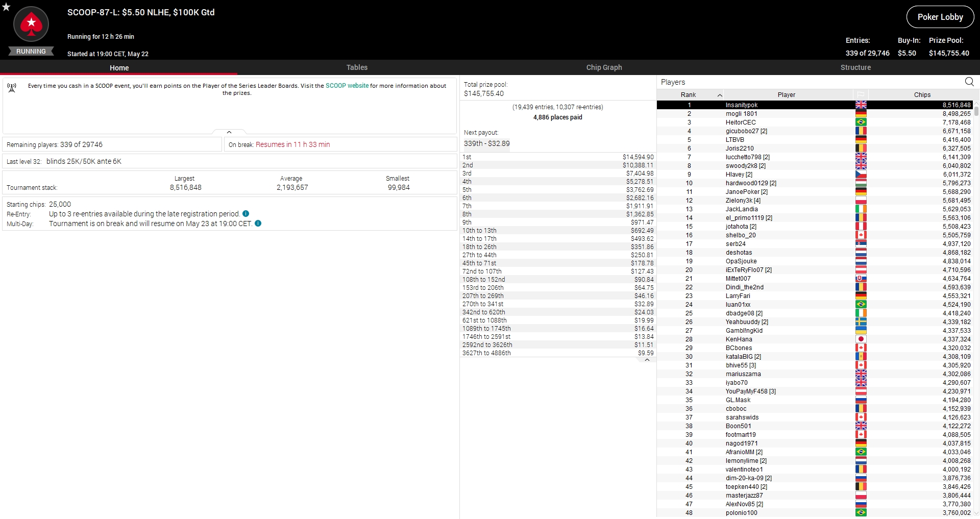Click chip count 7,178,468 for HeitorCEC
This screenshot has width=980, height=519.
(x=957, y=122)
